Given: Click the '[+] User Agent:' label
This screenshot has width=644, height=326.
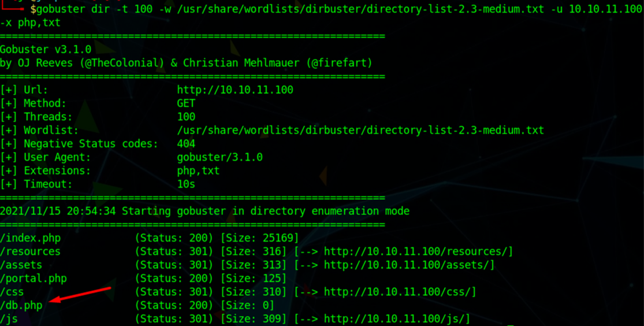Looking at the screenshot, I should click(46, 157).
